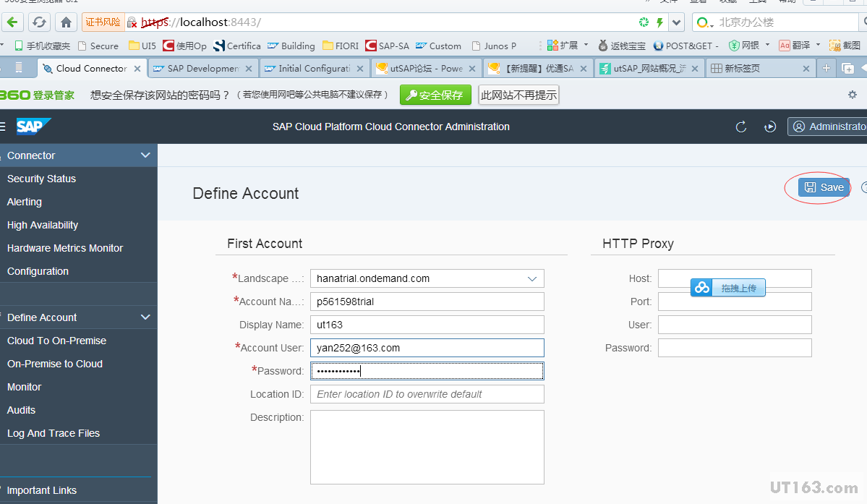This screenshot has height=504, width=867.
Task: Open the 返钱宝宝 extension
Action: (x=621, y=46)
